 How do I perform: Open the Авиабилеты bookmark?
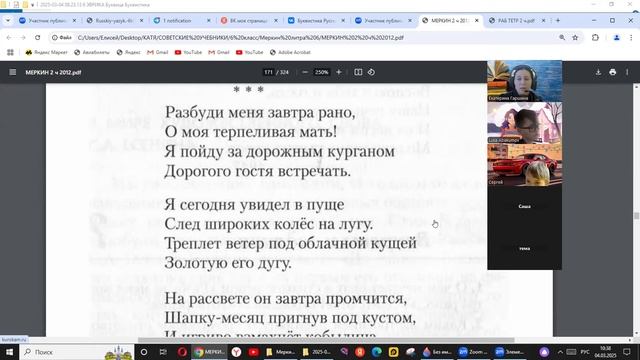tap(92, 52)
